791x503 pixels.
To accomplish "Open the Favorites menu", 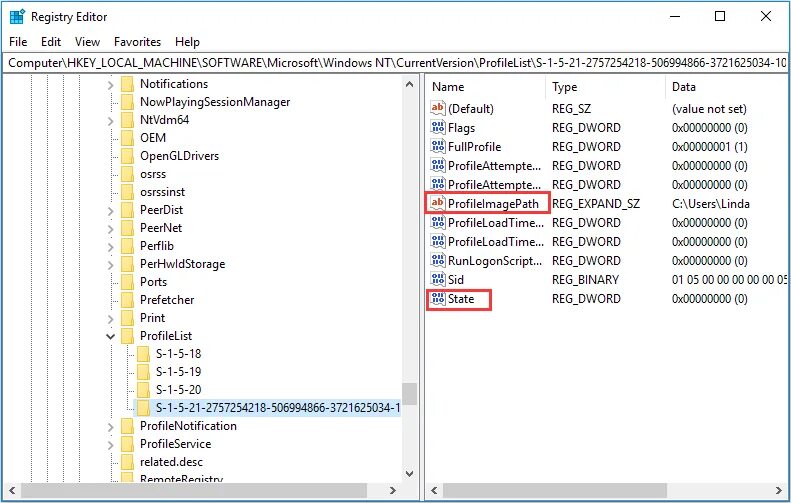I will (137, 42).
